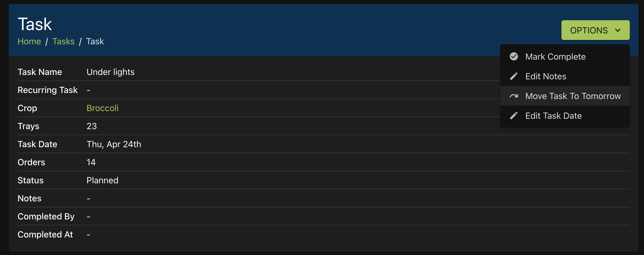
Task: Click the Orders value 14
Action: coord(91,162)
